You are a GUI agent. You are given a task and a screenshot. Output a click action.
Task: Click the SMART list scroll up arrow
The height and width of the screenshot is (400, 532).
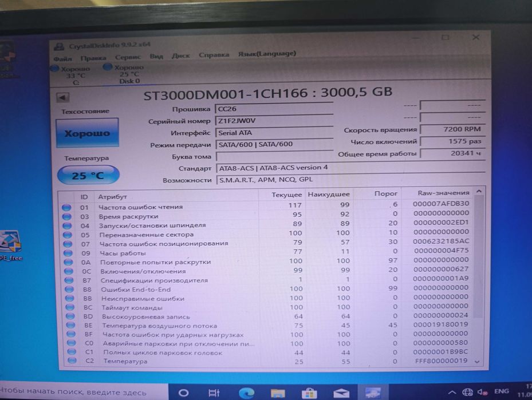pyautogui.click(x=479, y=192)
